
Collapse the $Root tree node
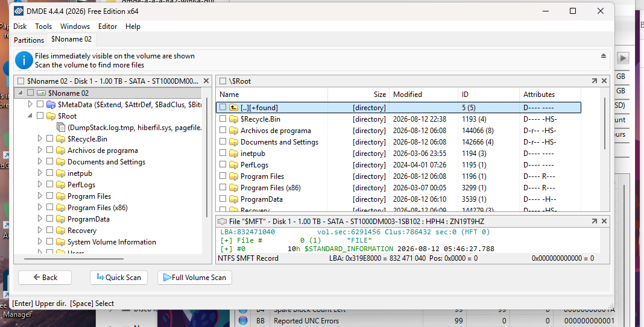30,116
